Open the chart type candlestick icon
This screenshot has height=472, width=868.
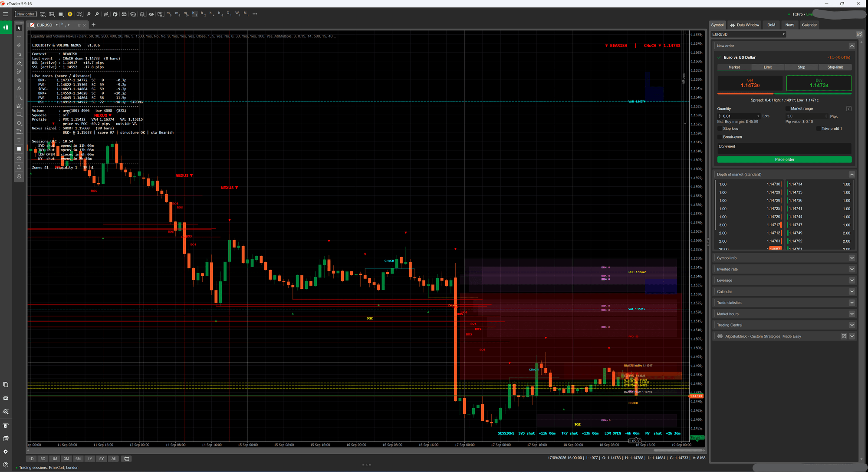(x=106, y=14)
